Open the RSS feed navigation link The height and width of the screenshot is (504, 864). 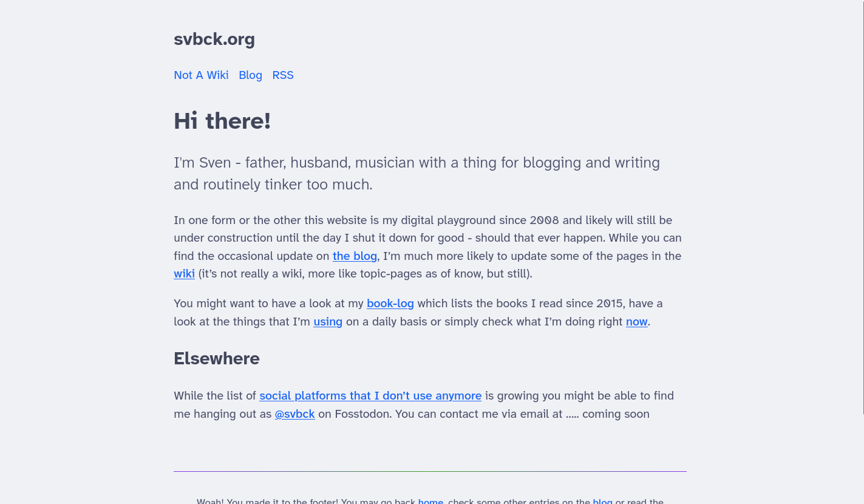click(x=283, y=75)
